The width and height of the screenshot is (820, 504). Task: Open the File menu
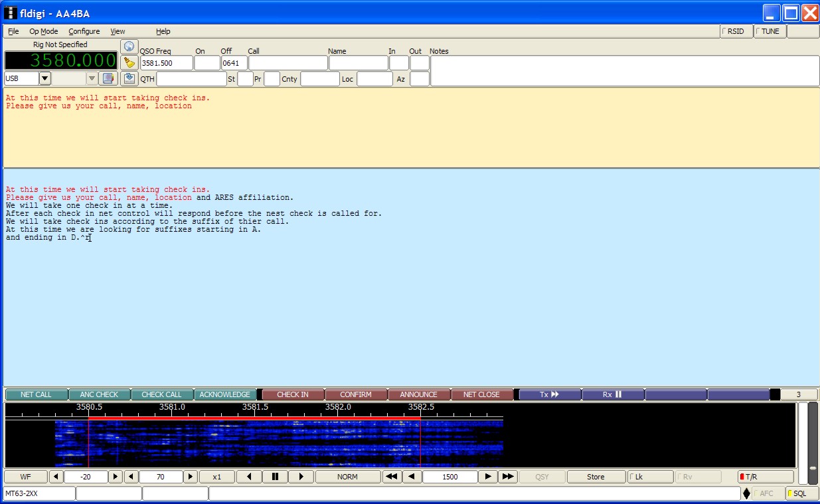point(13,31)
